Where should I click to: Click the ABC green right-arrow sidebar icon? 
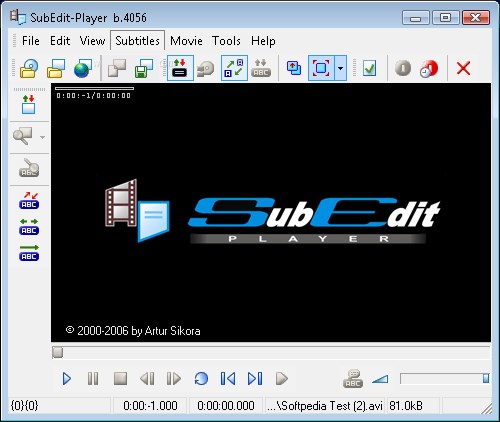coord(29,253)
